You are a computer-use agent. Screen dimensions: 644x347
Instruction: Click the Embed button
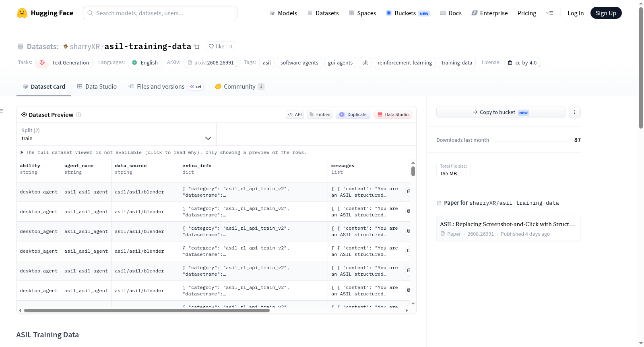click(320, 114)
